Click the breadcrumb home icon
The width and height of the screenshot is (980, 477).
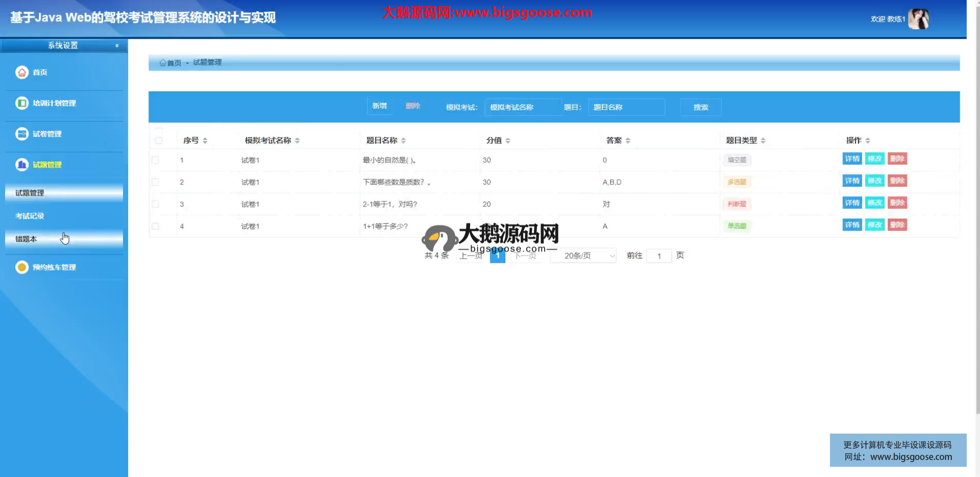pos(163,63)
